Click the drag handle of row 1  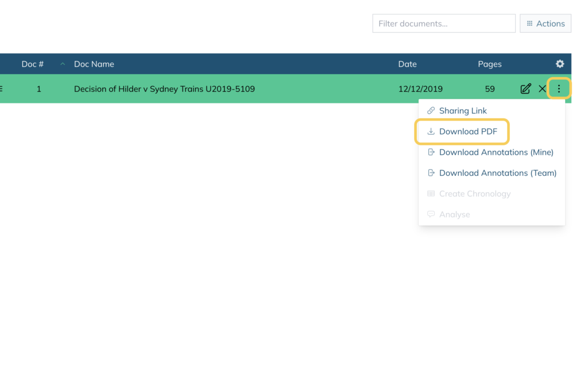pos(1,89)
